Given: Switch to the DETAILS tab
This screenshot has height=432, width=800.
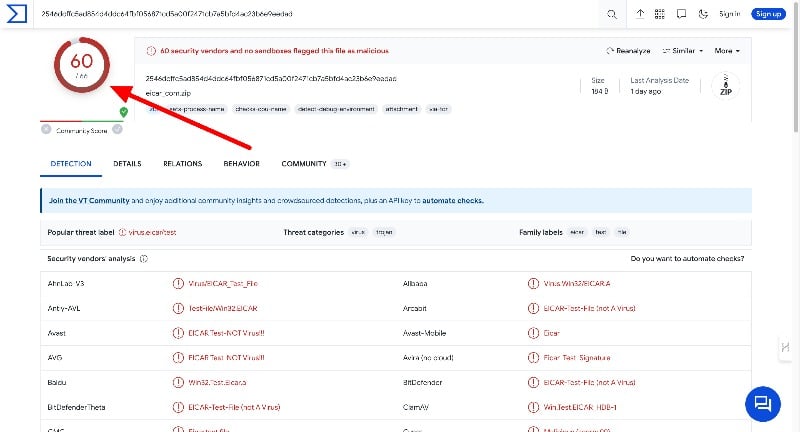Looking at the screenshot, I should [x=127, y=164].
